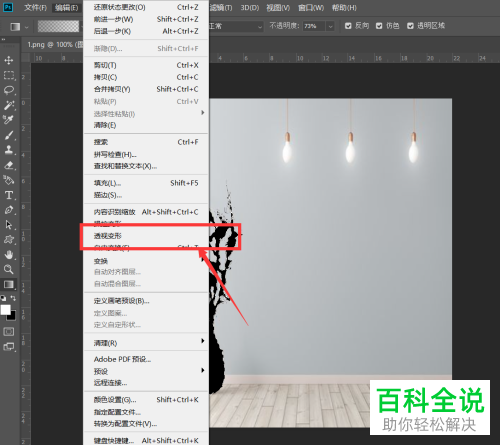This screenshot has height=445, width=500.
Task: Select the Hand tool
Action: (9, 255)
